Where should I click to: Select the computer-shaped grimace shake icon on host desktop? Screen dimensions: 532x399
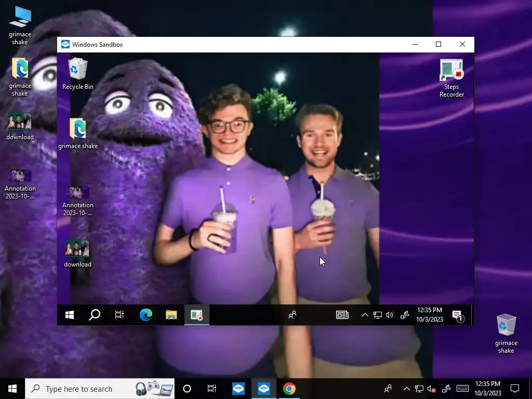click(20, 25)
